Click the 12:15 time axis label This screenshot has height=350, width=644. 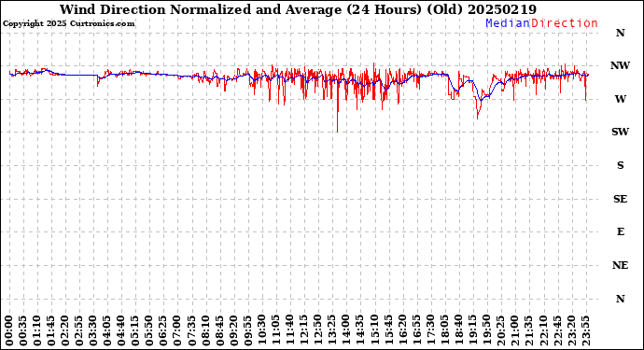304,330
